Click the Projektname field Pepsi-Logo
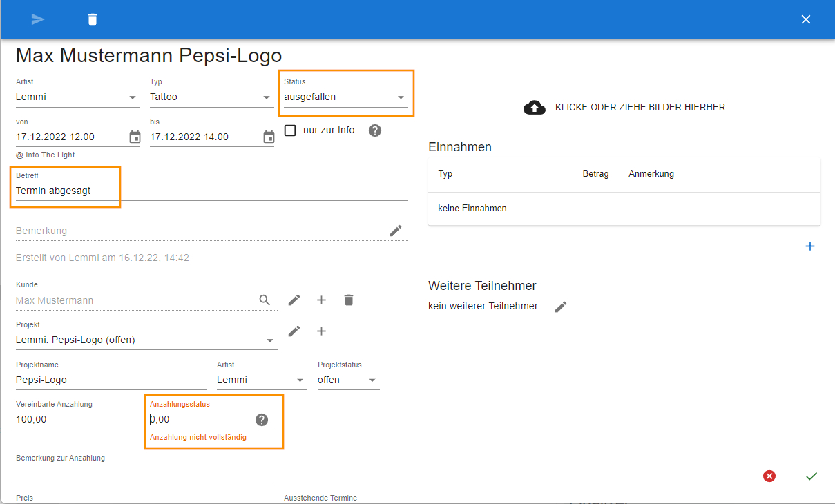This screenshot has width=835, height=504. [x=111, y=380]
